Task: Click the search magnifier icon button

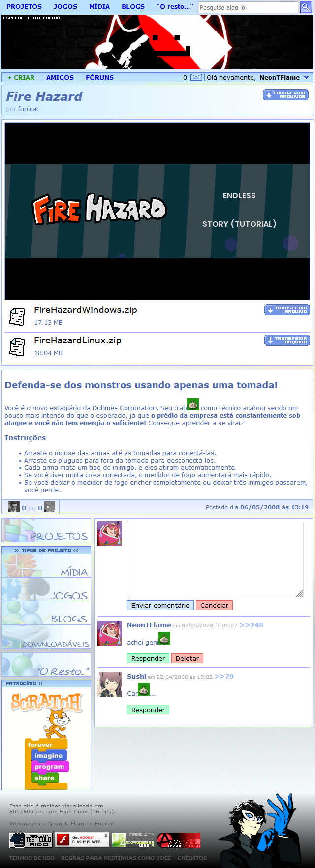Action: (306, 7)
